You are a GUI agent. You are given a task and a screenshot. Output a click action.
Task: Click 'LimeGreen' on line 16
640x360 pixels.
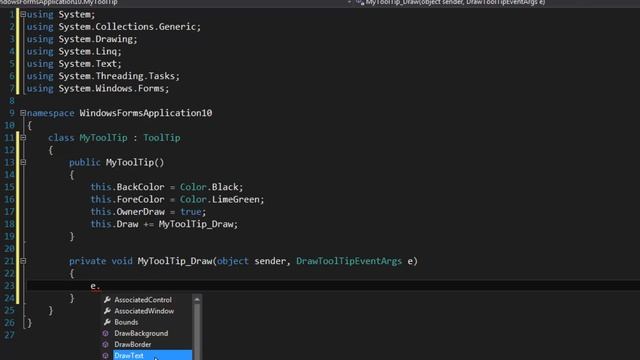(x=236, y=200)
